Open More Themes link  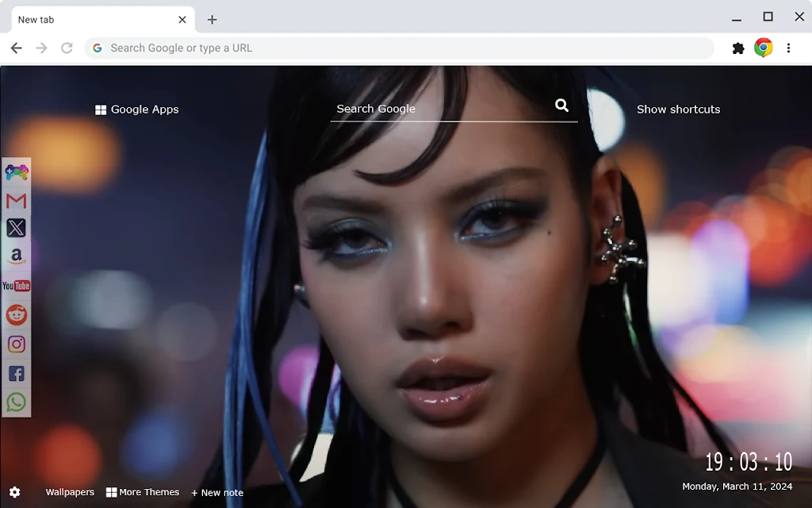pyautogui.click(x=143, y=492)
